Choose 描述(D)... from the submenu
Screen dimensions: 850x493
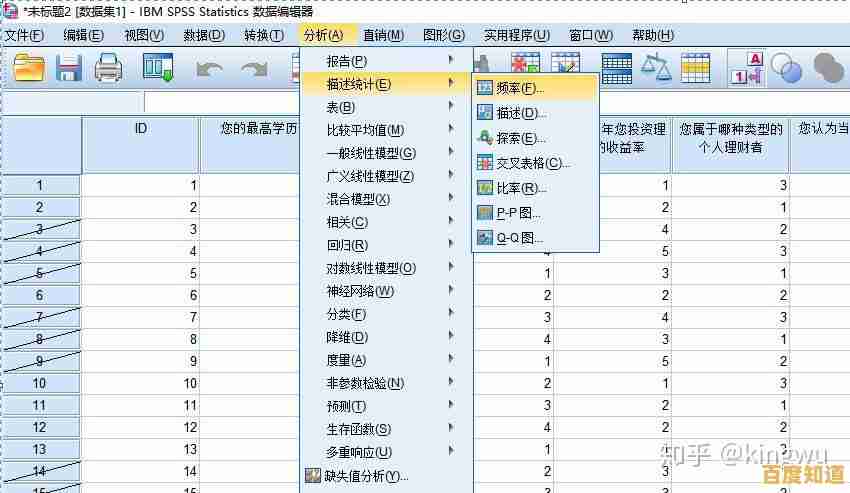tap(536, 113)
